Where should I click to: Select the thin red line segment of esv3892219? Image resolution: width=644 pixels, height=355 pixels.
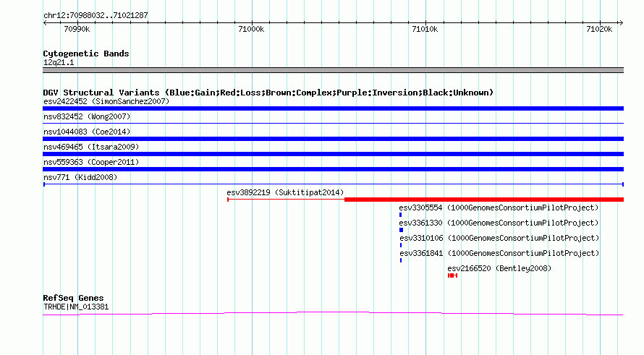(x=286, y=200)
